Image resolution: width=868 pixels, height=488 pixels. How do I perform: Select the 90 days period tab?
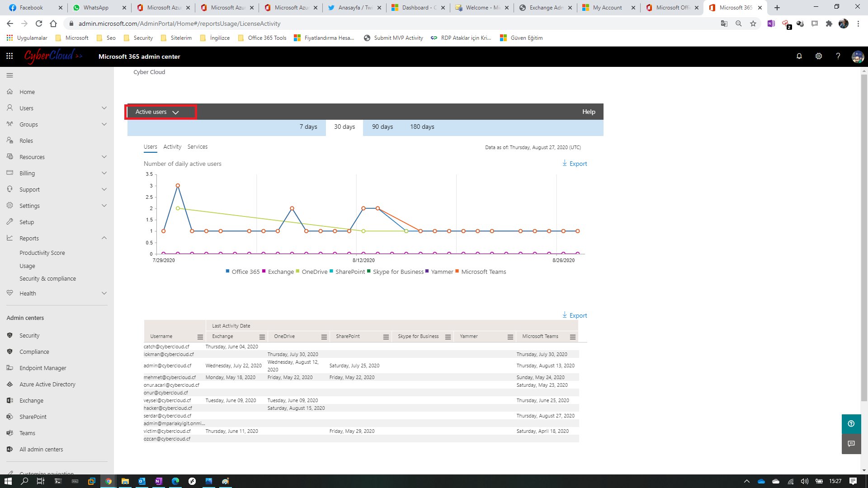click(382, 127)
